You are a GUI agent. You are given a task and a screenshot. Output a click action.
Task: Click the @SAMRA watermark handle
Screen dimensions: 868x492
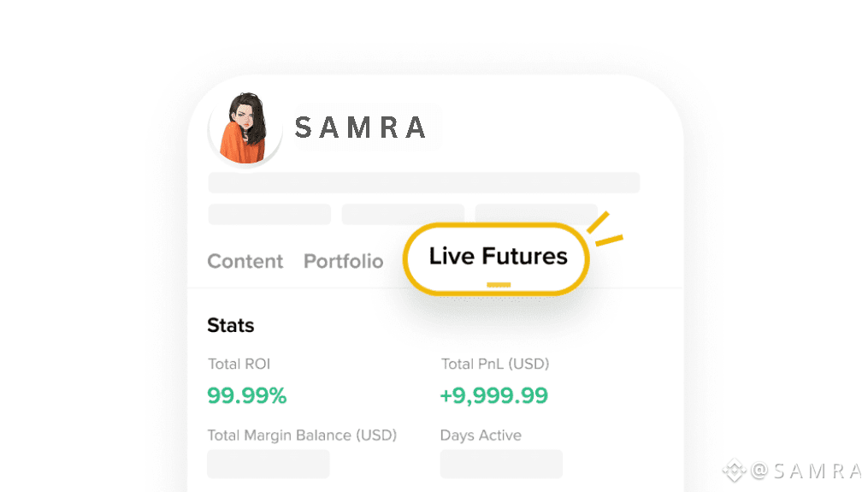807,470
